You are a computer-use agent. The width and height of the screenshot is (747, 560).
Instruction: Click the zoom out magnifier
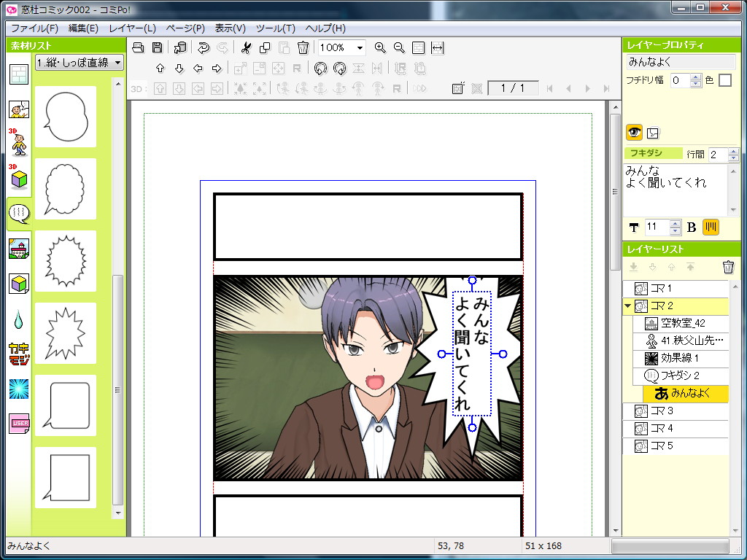tap(399, 47)
